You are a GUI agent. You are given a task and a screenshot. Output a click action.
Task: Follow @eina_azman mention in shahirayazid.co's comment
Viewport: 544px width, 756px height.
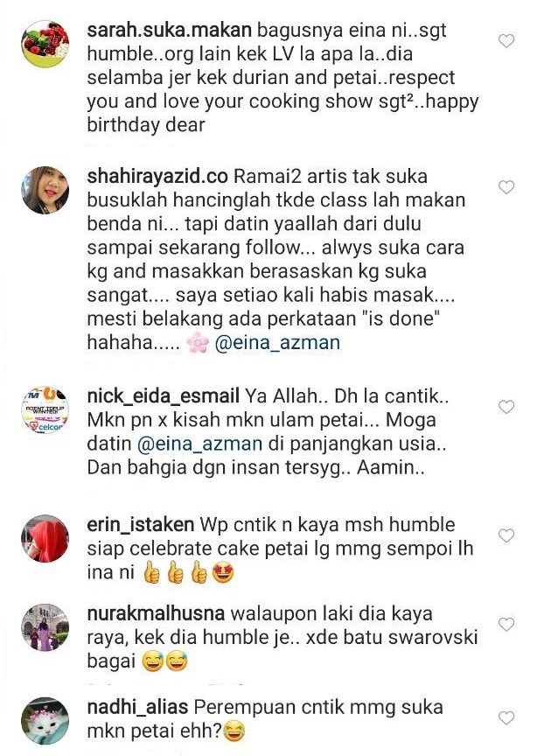point(277,343)
